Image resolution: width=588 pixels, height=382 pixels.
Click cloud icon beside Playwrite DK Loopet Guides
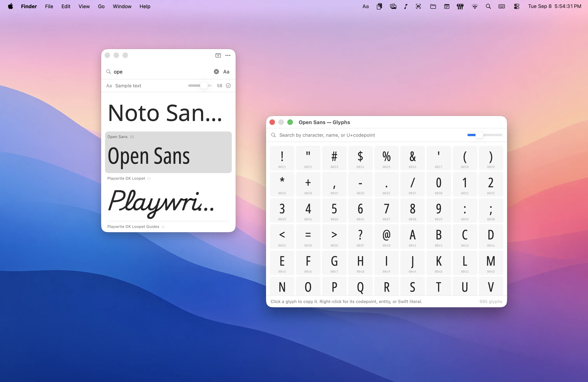click(163, 227)
